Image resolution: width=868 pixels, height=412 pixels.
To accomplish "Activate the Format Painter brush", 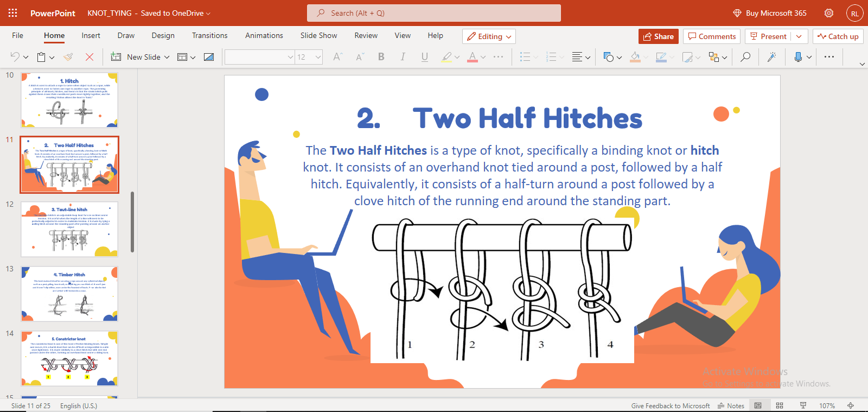I will pyautogui.click(x=68, y=57).
